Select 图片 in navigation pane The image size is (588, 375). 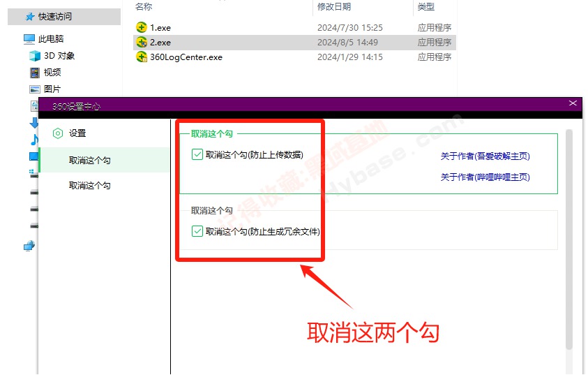point(52,89)
